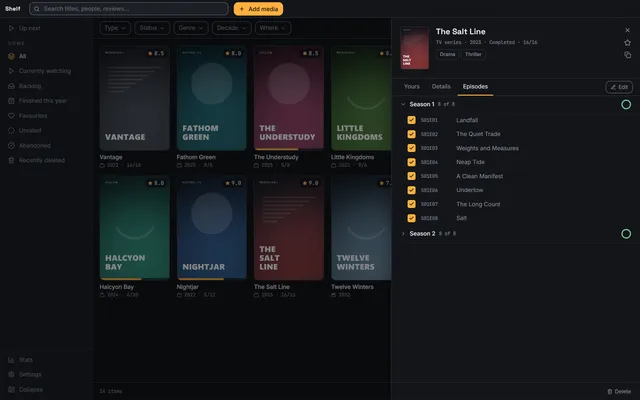This screenshot has width=640, height=400.
Task: Open the Type filter dropdown
Action: coord(115,28)
